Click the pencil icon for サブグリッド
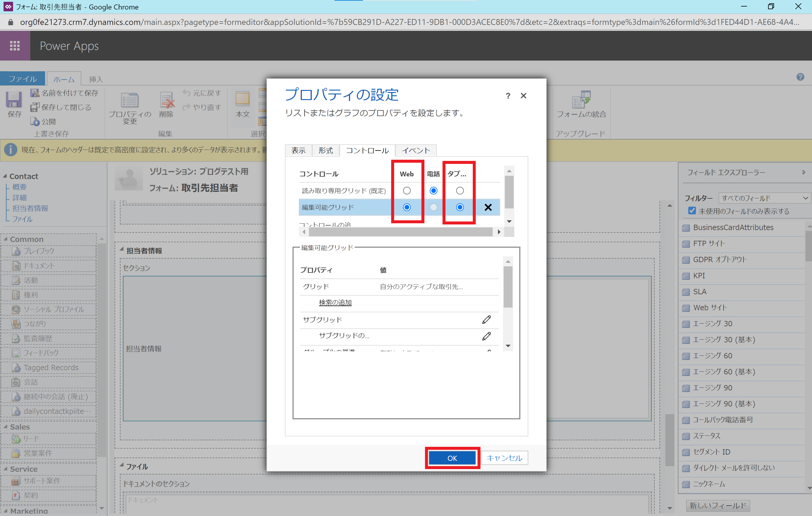Screen dimensions: 812x516 point(486,319)
